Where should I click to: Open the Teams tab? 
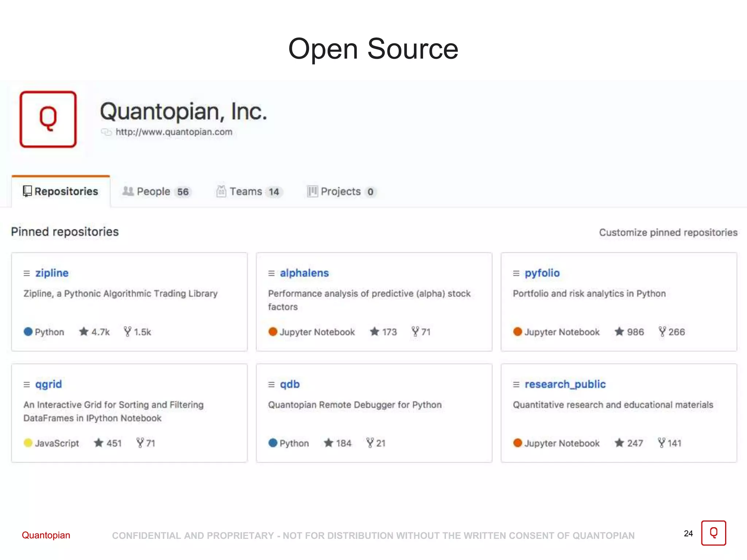click(249, 191)
